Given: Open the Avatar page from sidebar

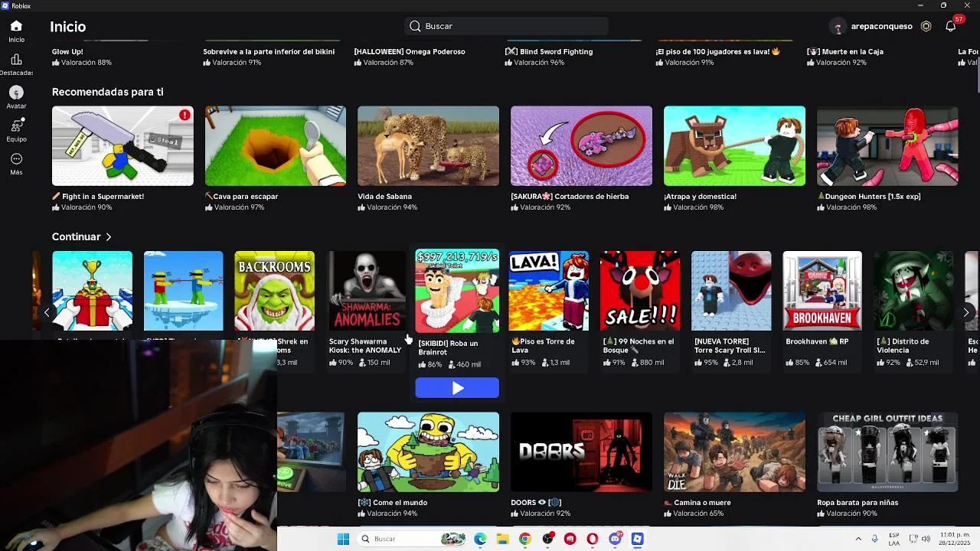Looking at the screenshot, I should click(x=16, y=93).
